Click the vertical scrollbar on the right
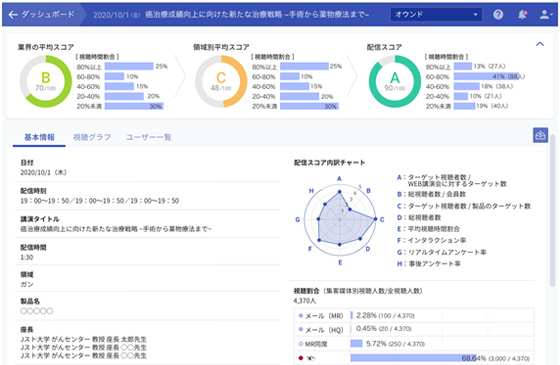Screen dimensions: 560x365 coord(552,211)
